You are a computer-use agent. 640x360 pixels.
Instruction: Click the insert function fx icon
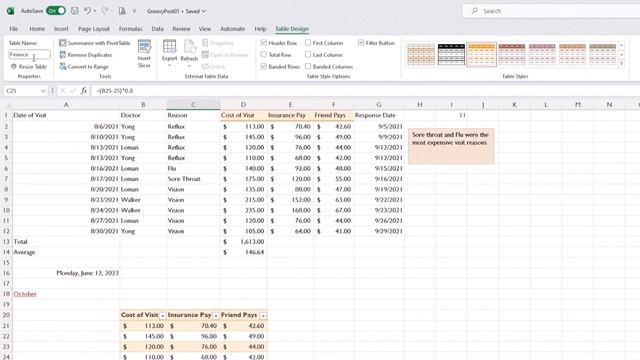click(84, 91)
